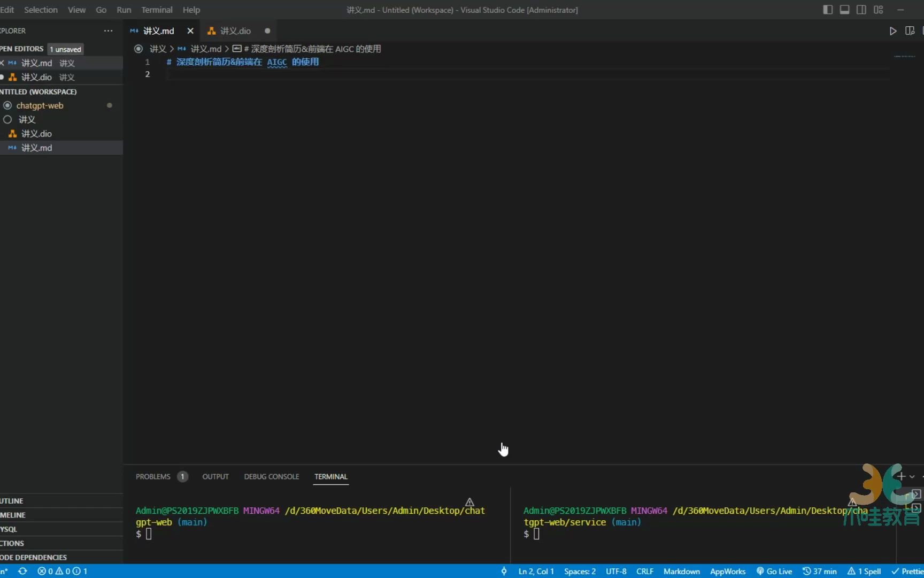This screenshot has height=578, width=924.
Task: Open the Terminal menu
Action: [x=157, y=10]
